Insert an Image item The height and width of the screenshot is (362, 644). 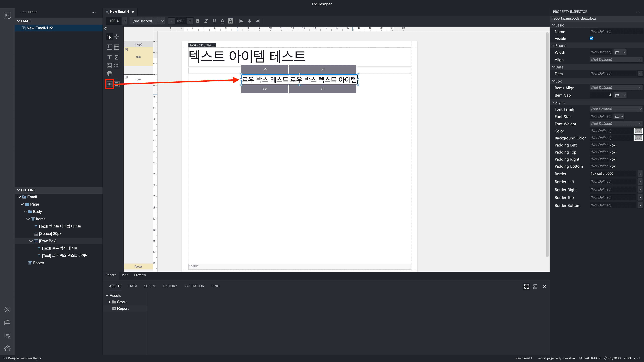tap(110, 66)
